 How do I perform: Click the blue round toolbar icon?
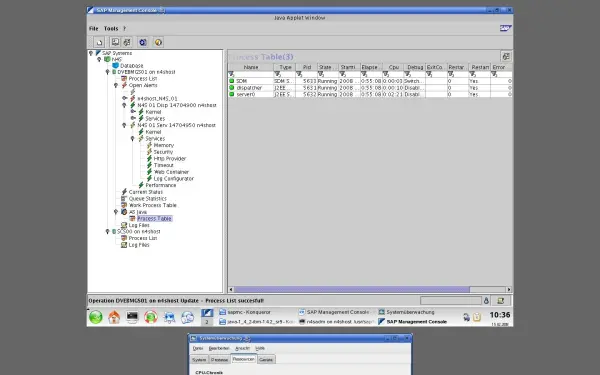pyautogui.click(x=143, y=42)
